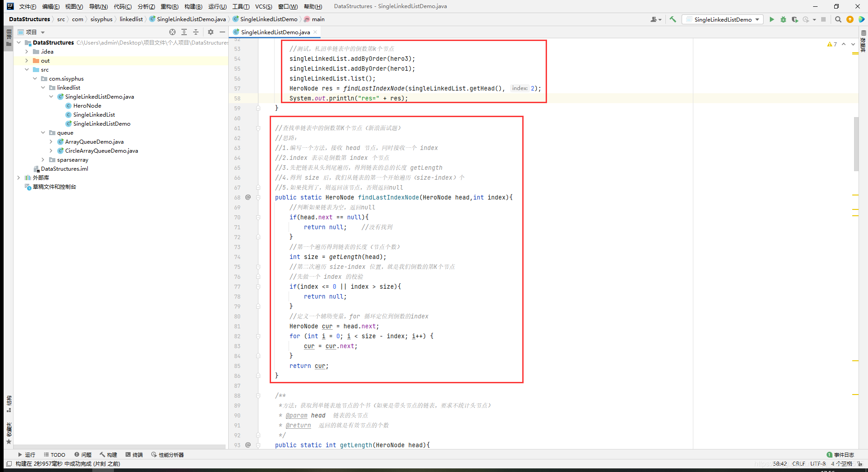Hide the project tool window
This screenshot has width=868, height=472.
click(x=222, y=32)
